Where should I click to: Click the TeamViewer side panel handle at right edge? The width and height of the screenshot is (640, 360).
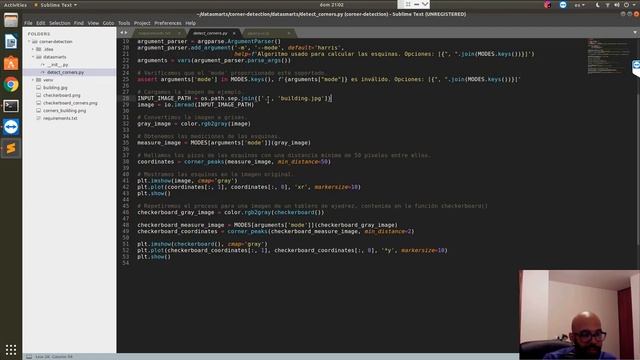point(636,68)
